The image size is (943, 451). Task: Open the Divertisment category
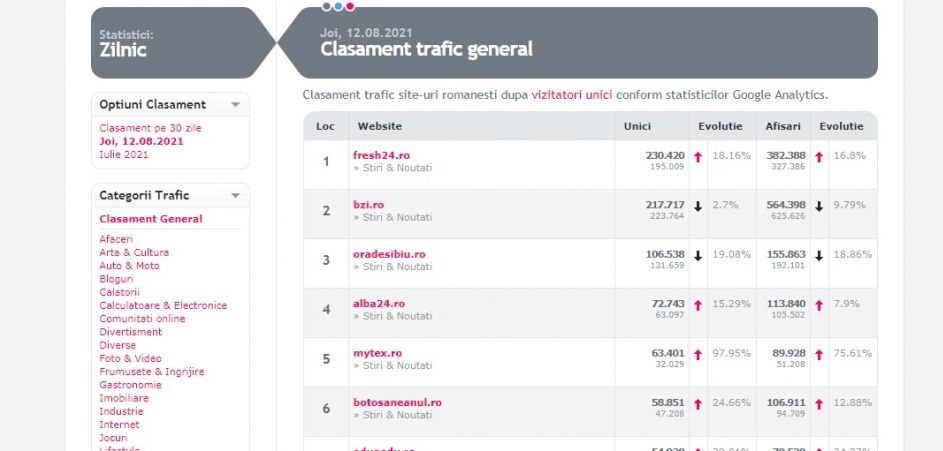tap(131, 332)
